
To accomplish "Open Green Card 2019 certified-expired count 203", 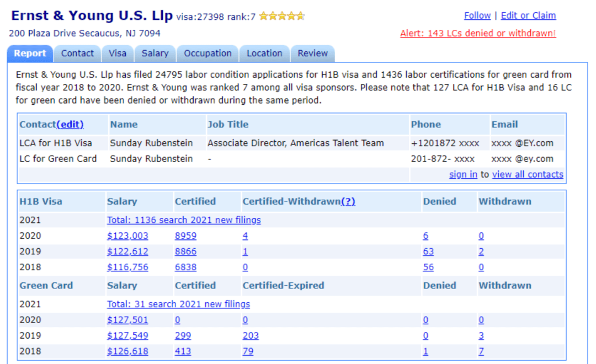I will (251, 336).
